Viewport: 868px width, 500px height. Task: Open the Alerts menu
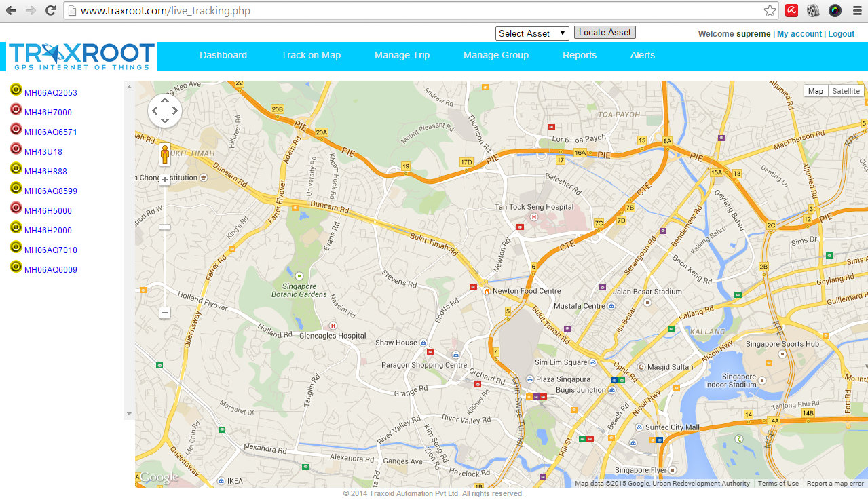[x=643, y=55]
